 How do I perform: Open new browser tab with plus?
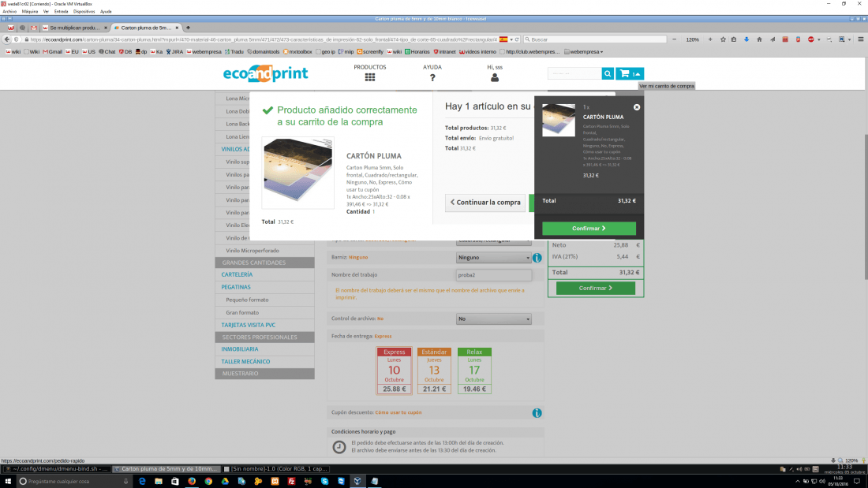point(189,28)
